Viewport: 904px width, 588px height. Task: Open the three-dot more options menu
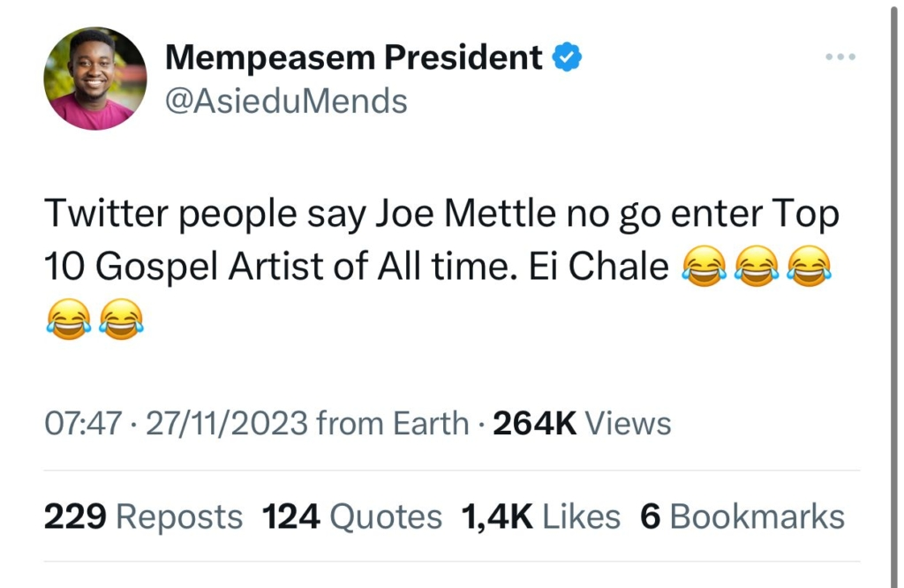[840, 58]
